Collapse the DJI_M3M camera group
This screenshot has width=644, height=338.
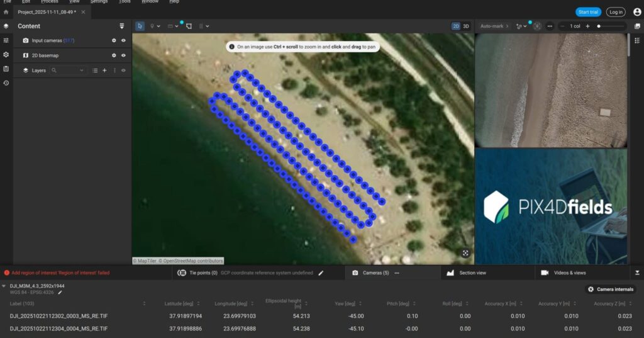click(x=4, y=286)
